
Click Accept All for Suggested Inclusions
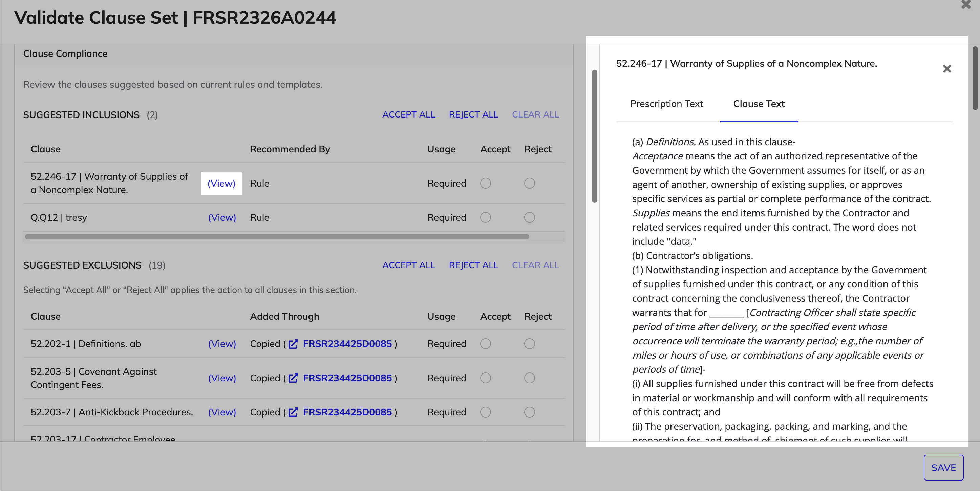[409, 114]
